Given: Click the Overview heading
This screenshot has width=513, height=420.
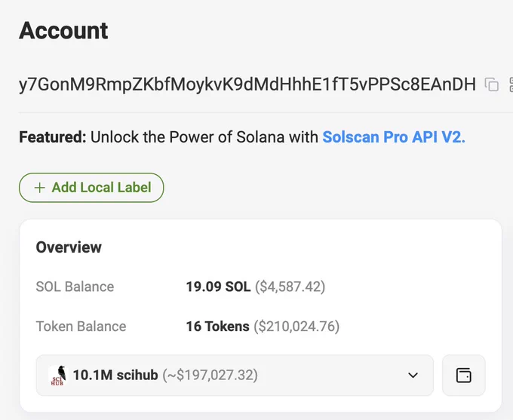Looking at the screenshot, I should coord(69,247).
